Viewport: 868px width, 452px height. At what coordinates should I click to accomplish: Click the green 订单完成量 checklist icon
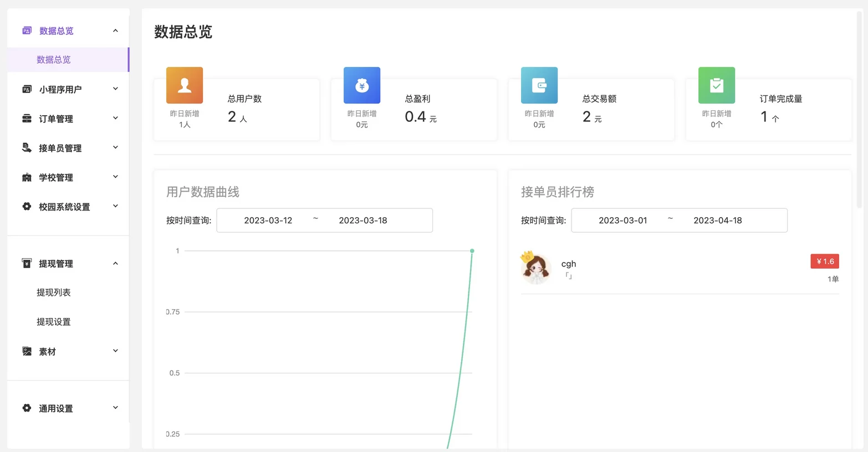coord(716,85)
